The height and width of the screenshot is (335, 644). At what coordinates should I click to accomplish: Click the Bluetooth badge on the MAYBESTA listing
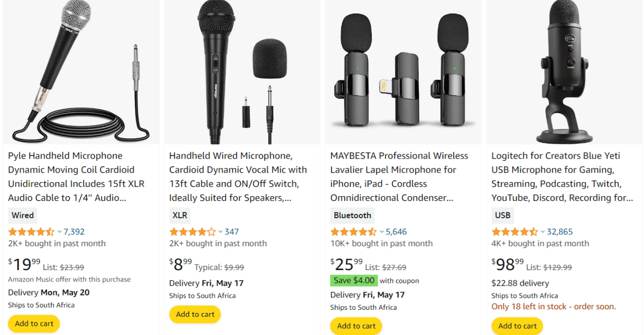pos(352,215)
